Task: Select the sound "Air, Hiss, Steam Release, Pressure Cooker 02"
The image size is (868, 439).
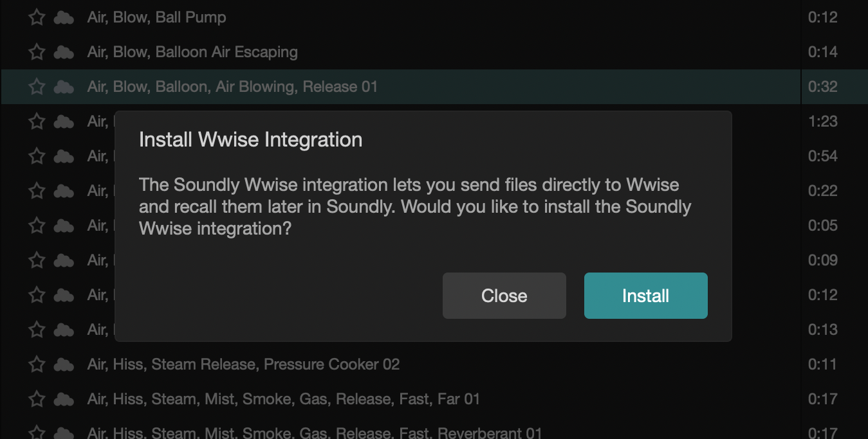Action: (x=243, y=364)
